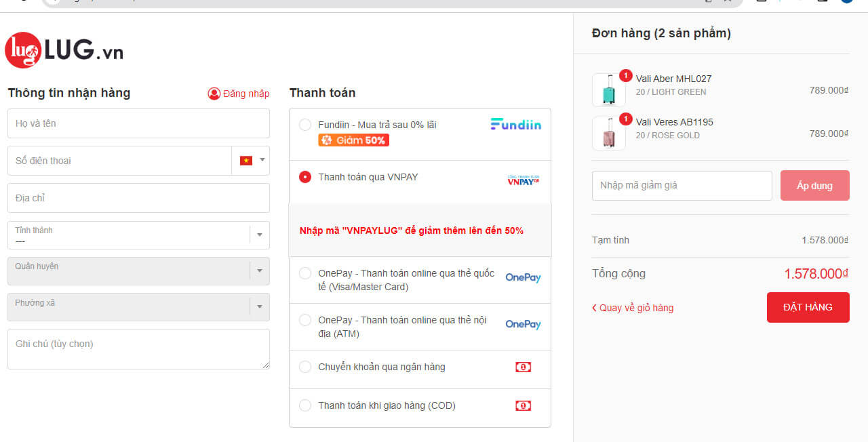Click the Fundiin logo
This screenshot has height=442, width=868.
coord(516,124)
